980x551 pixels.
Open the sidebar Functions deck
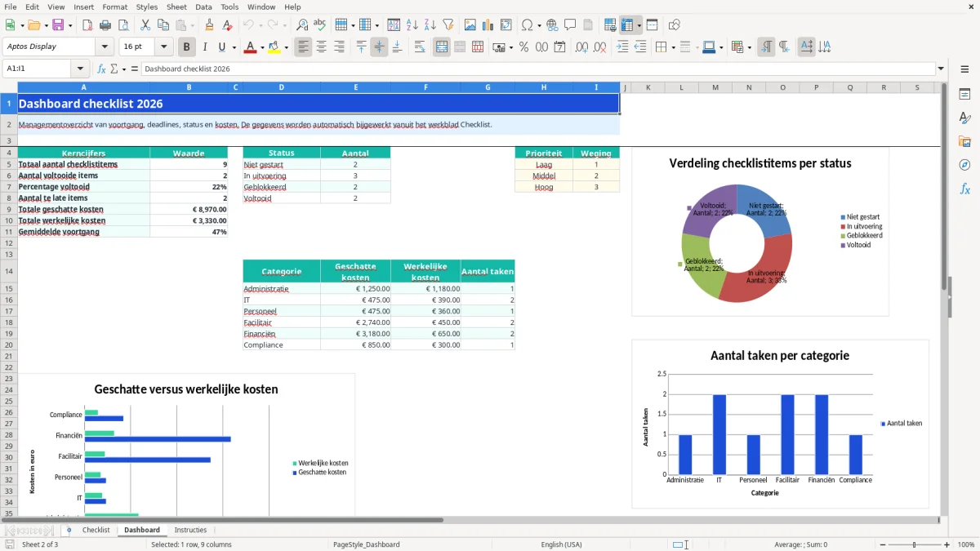(964, 189)
